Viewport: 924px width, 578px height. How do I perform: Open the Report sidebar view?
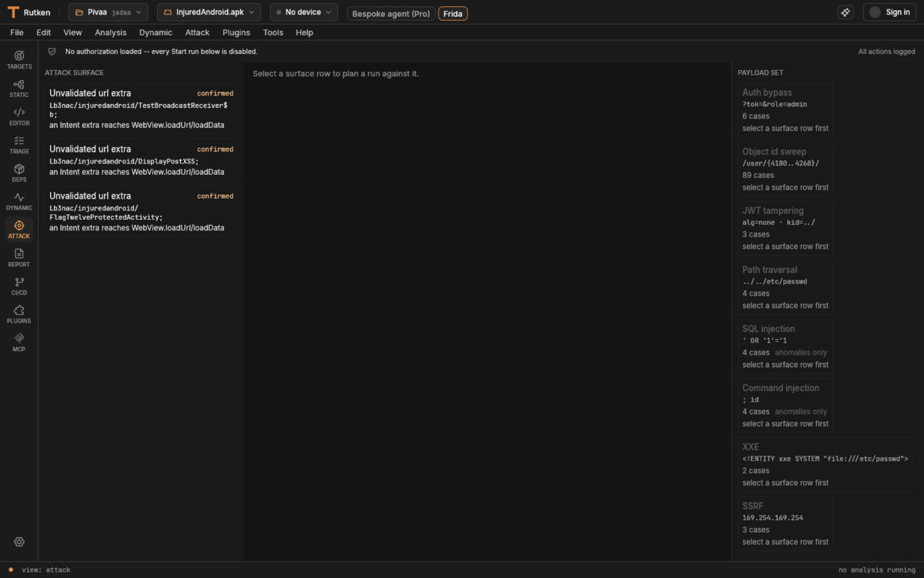pyautogui.click(x=19, y=258)
